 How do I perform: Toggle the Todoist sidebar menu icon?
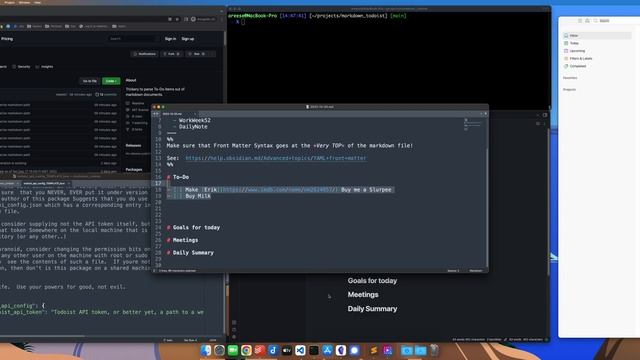coord(580,20)
